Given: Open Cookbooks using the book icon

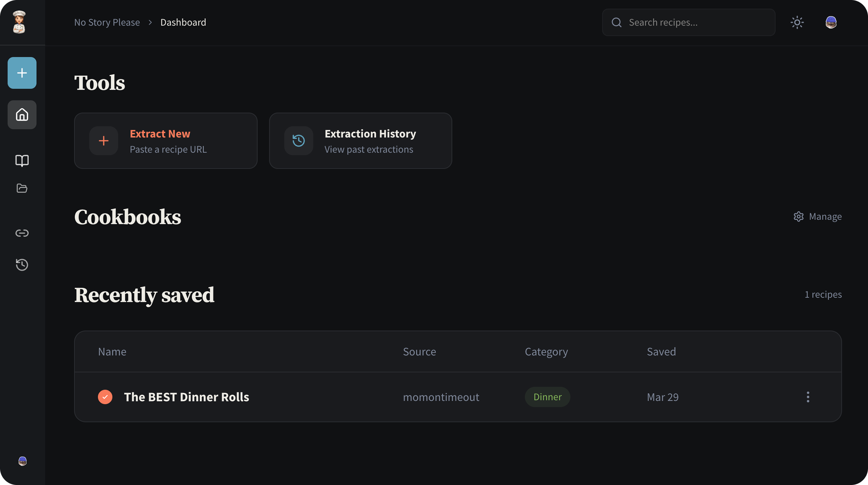Looking at the screenshot, I should 22,161.
